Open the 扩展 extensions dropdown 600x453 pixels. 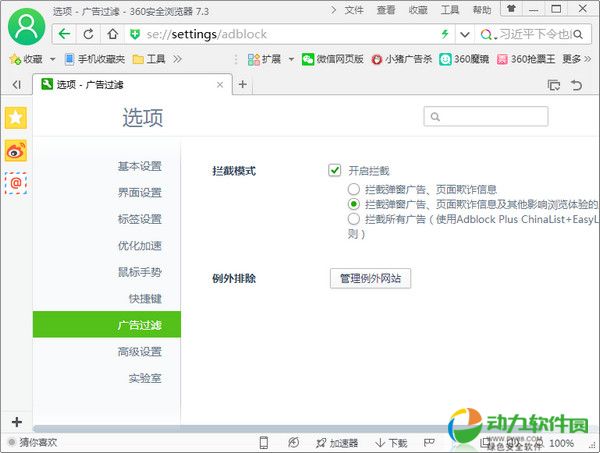270,59
